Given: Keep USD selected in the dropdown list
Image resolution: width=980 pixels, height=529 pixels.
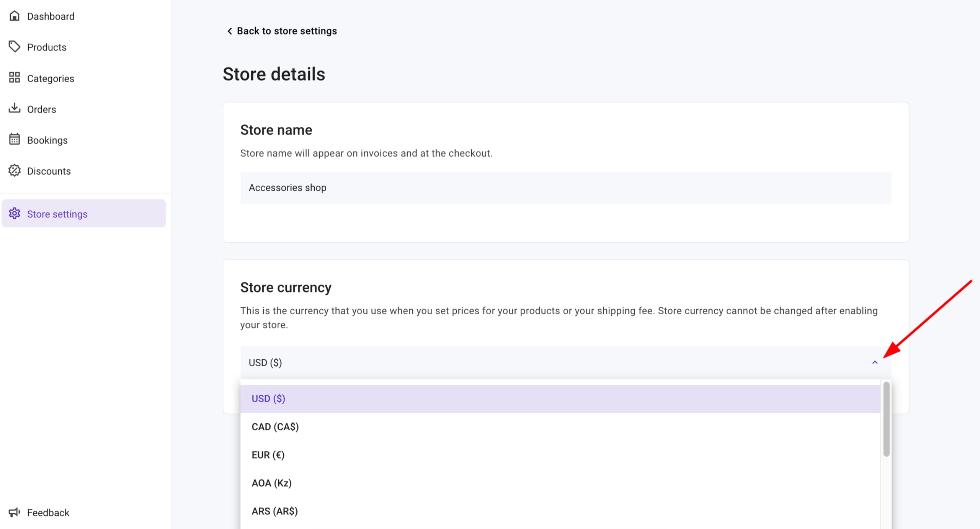Looking at the screenshot, I should coord(268,398).
